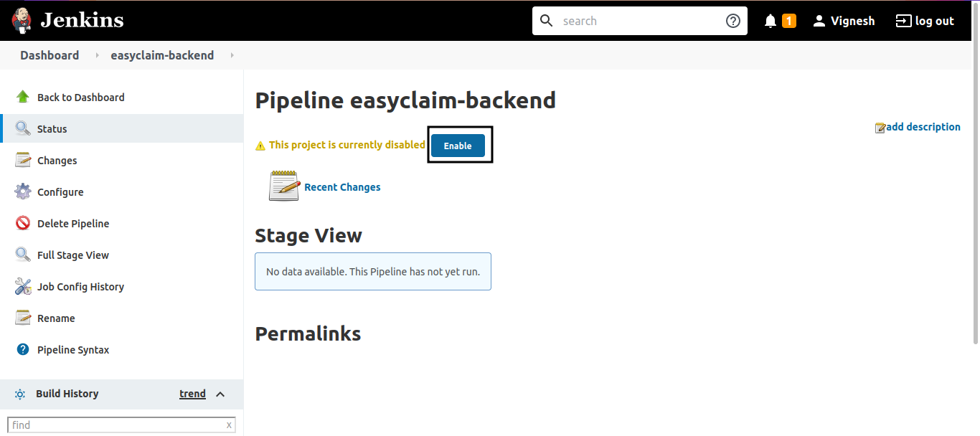Click the add description link
The height and width of the screenshot is (436, 980).
[923, 127]
